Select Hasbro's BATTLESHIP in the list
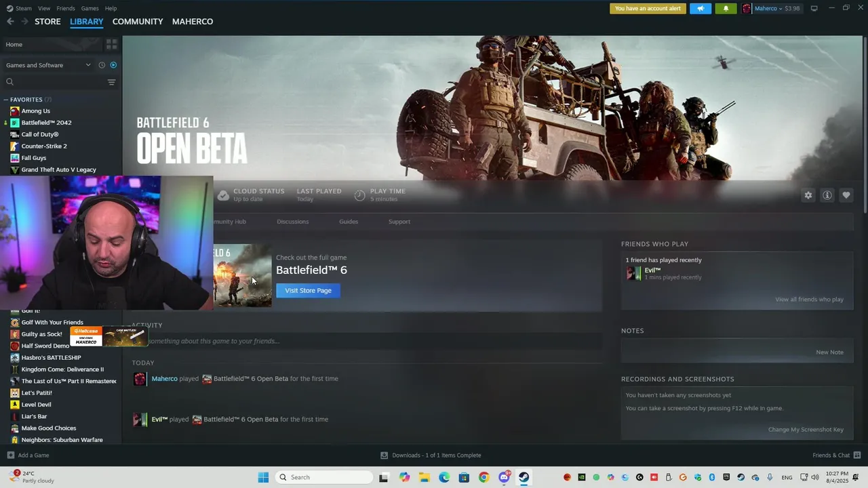 click(51, 358)
